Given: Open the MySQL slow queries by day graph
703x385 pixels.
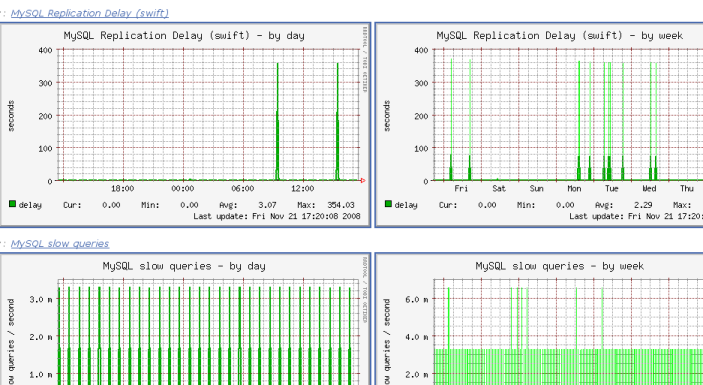Looking at the screenshot, I should pyautogui.click(x=185, y=319).
